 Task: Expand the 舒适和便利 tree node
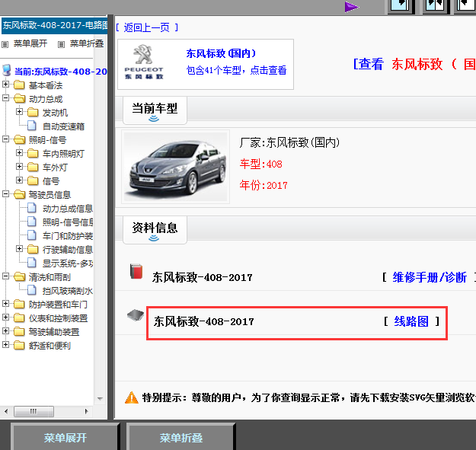coord(5,344)
